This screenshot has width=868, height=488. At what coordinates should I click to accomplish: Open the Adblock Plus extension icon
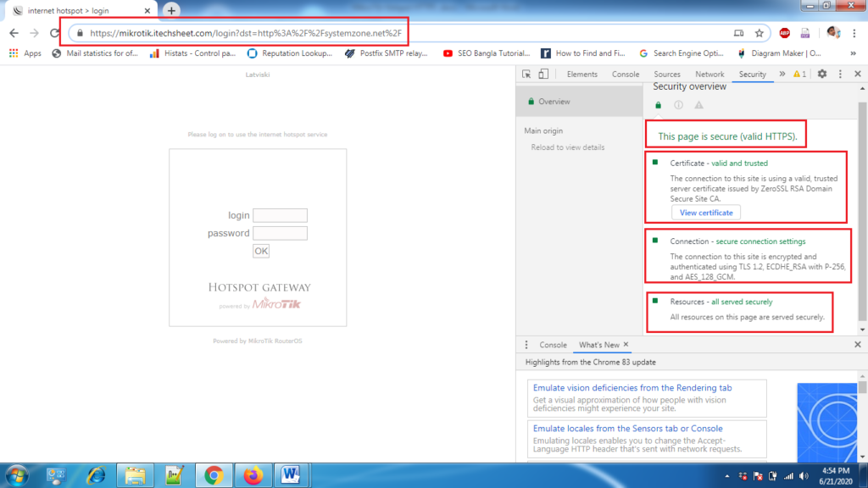[785, 32]
